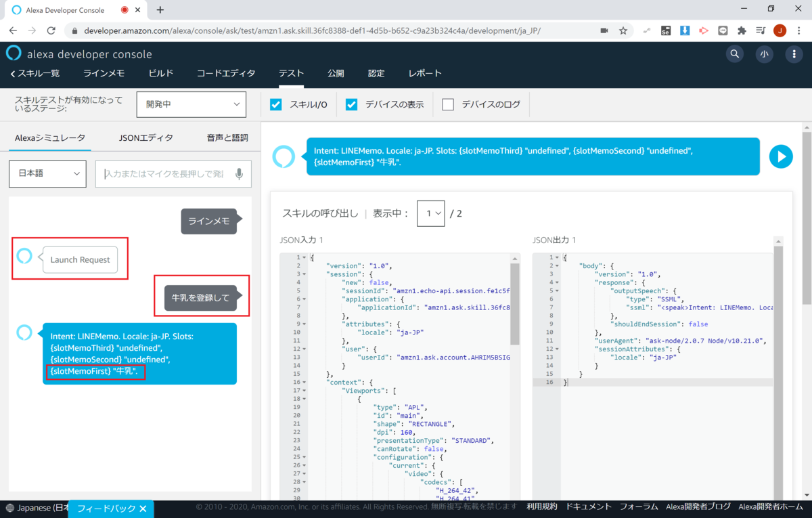Open the red arrow extension icon
Screen dimensions: 812x518
(704, 30)
